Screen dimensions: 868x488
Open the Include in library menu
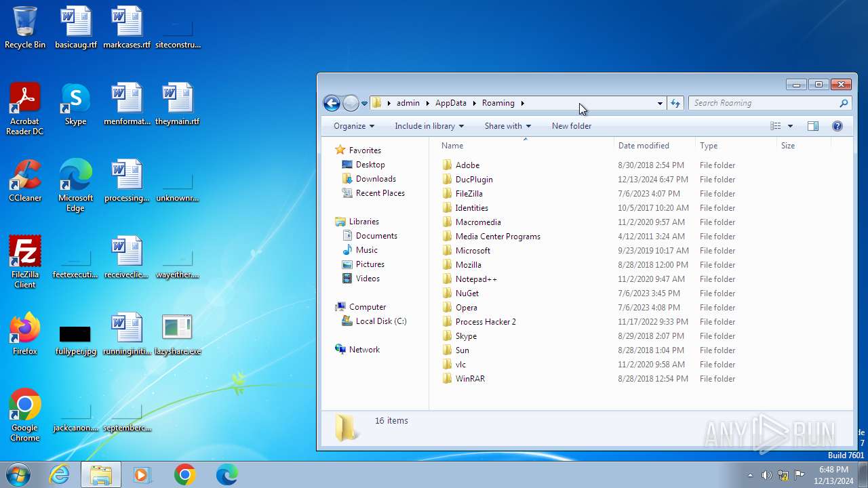pos(429,126)
